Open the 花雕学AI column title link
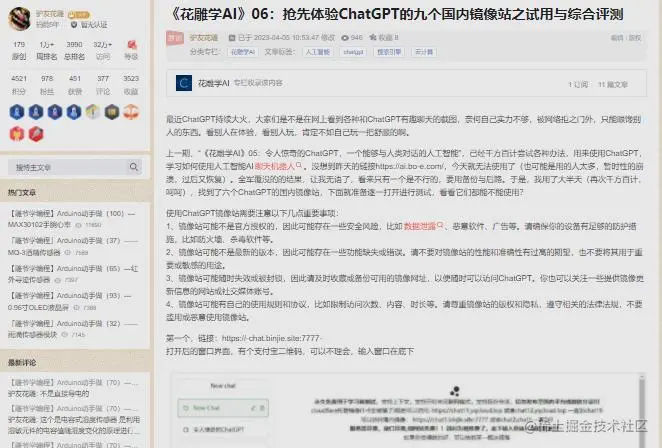 [214, 83]
